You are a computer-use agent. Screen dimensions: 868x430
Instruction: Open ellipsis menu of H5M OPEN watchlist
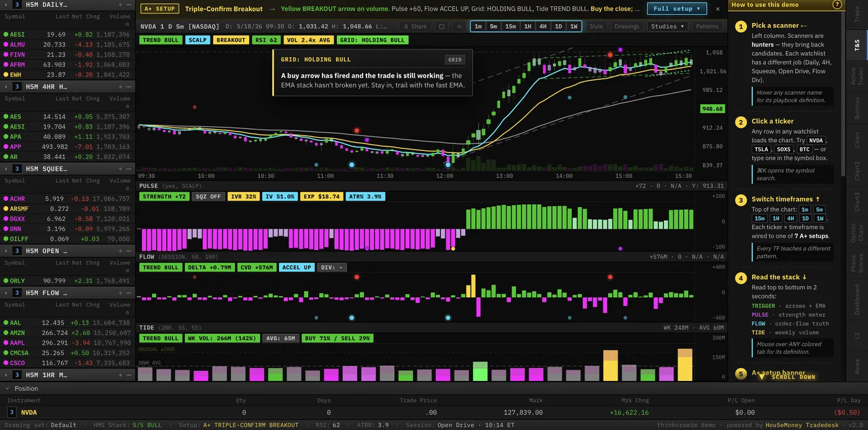point(128,251)
